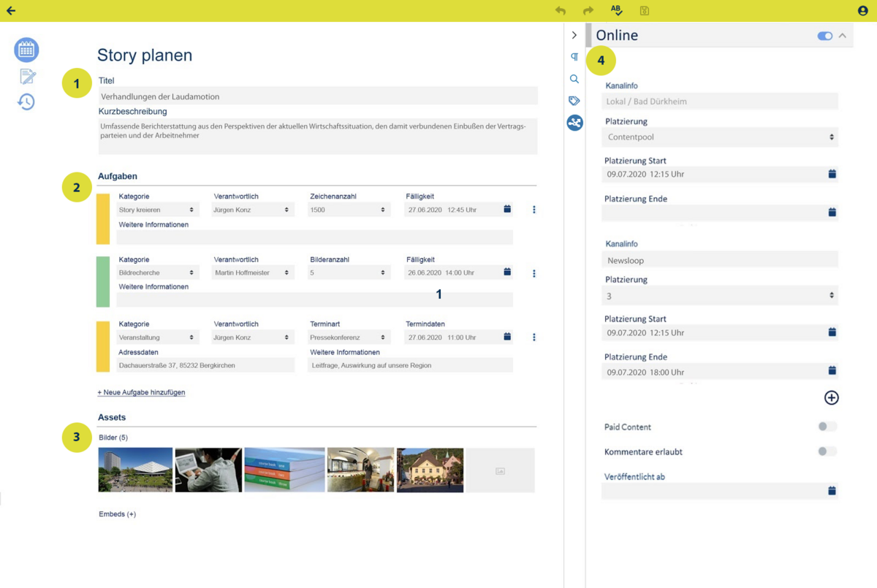Add another channel with plus circle
Viewport: 877px width, 588px height.
[x=832, y=398]
